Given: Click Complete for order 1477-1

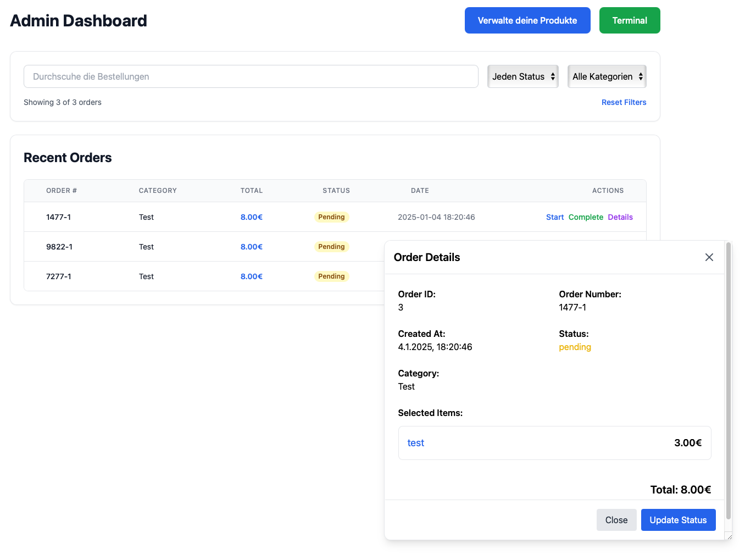Looking at the screenshot, I should click(586, 217).
